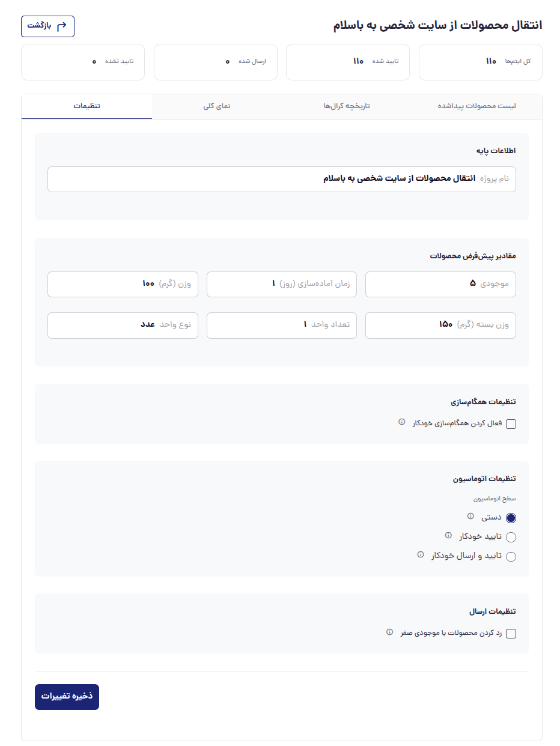The height and width of the screenshot is (746, 560).
Task: Focus وزن بسته (گرم) input
Action: tap(440, 325)
